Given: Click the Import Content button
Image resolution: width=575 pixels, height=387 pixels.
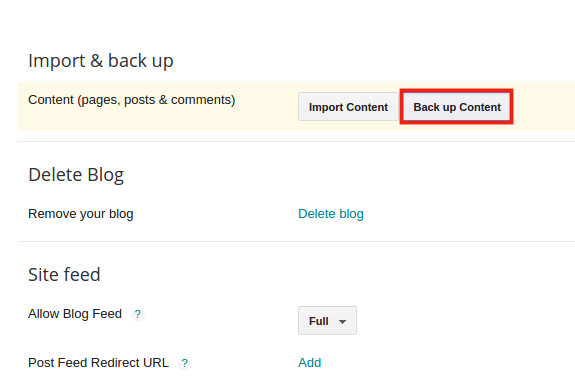Looking at the screenshot, I should (348, 107).
